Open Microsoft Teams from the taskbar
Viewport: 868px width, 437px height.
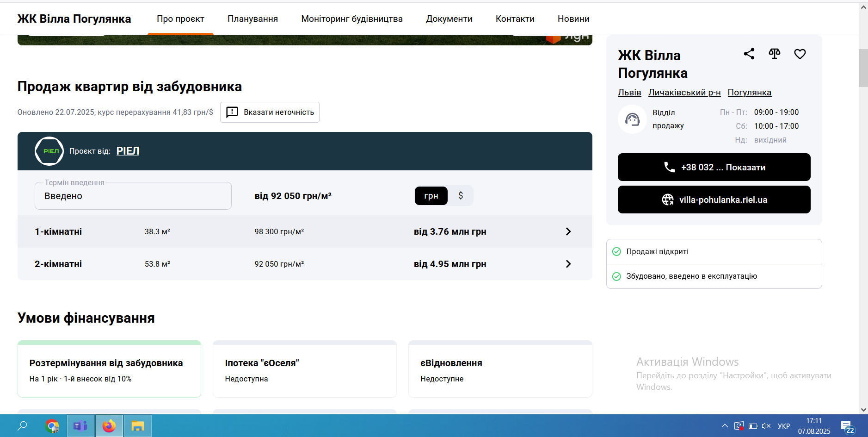tap(81, 426)
